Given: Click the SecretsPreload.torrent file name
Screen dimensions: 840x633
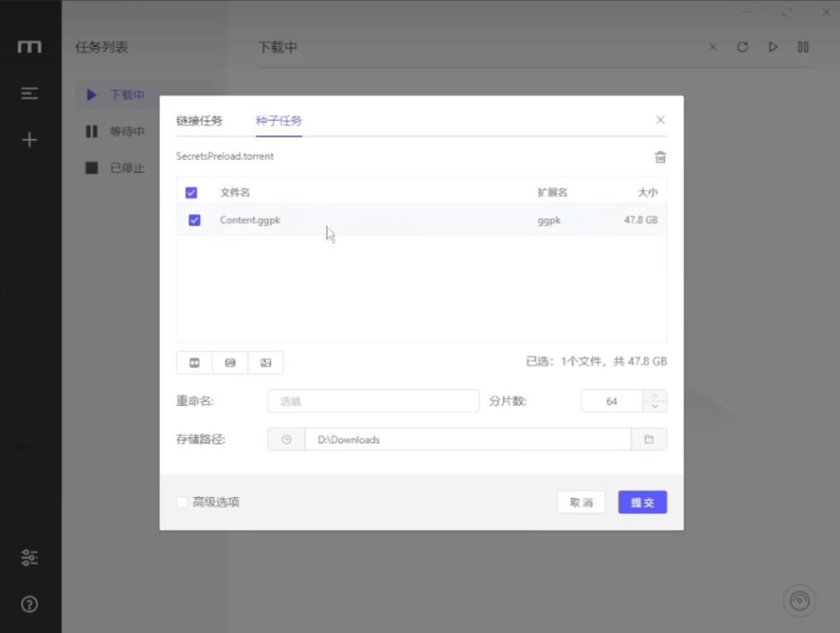Looking at the screenshot, I should 225,156.
